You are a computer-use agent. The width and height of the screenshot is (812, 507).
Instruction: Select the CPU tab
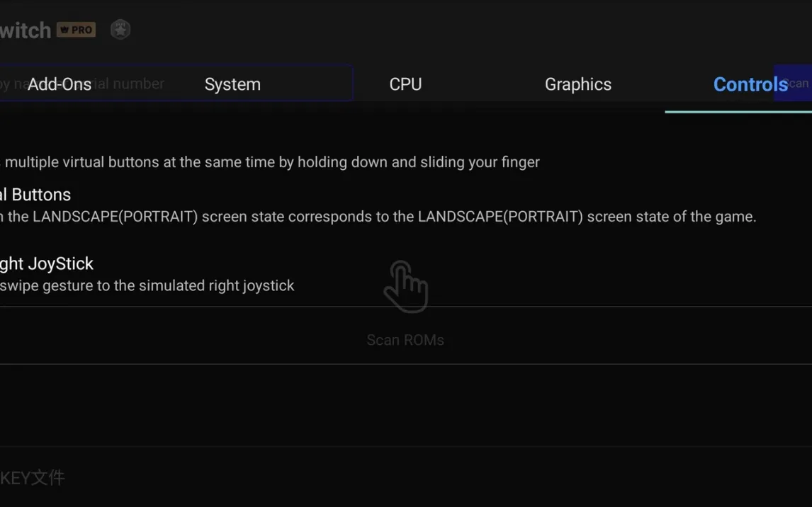[x=405, y=84]
